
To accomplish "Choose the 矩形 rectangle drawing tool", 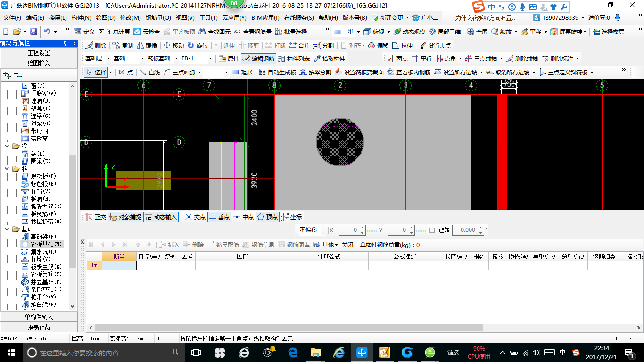I will click(242, 72).
